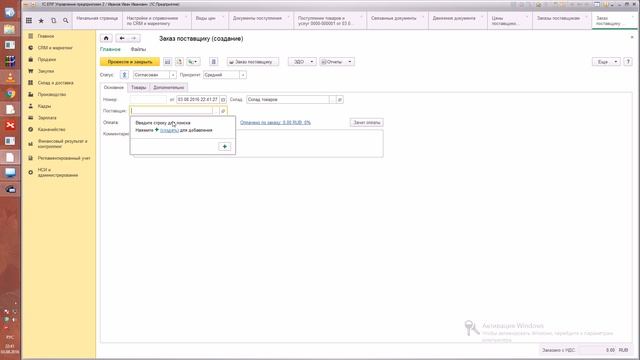Screen dimensions: 640x360
Task: Click the speaker icon atop taskbar
Action: point(10,12)
